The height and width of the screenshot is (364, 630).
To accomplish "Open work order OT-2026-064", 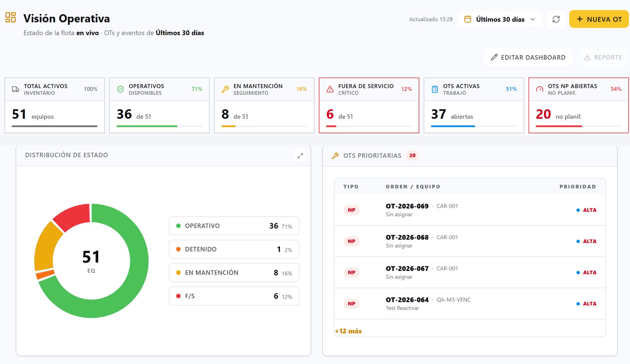I will pyautogui.click(x=407, y=299).
